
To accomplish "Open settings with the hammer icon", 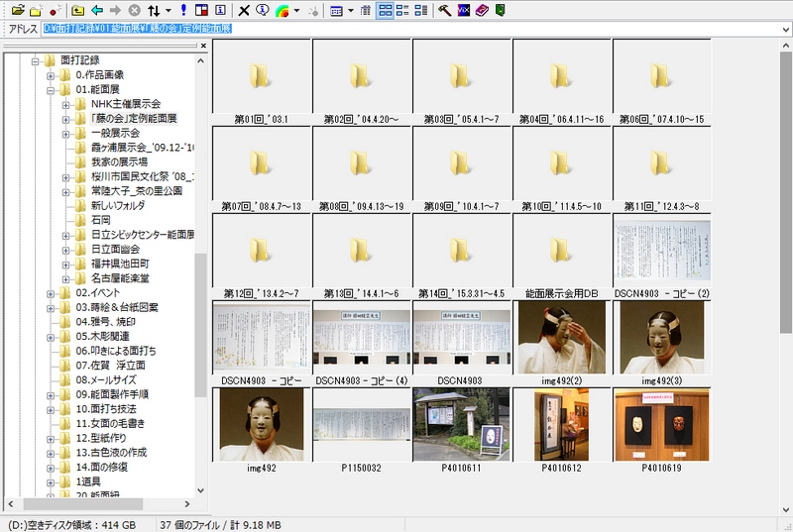I will 444,10.
